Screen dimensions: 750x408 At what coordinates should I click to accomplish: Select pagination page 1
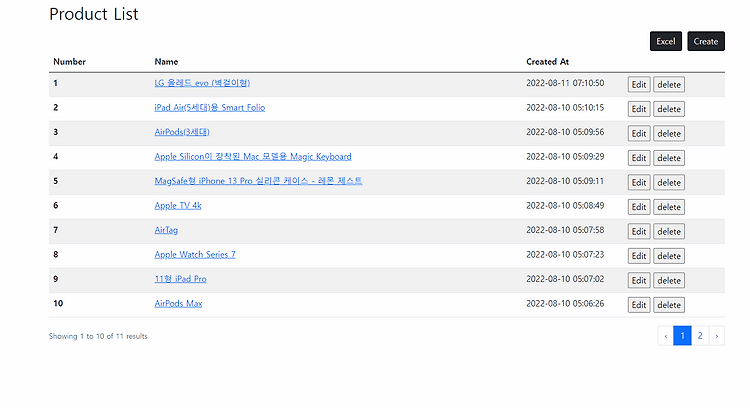click(x=683, y=336)
